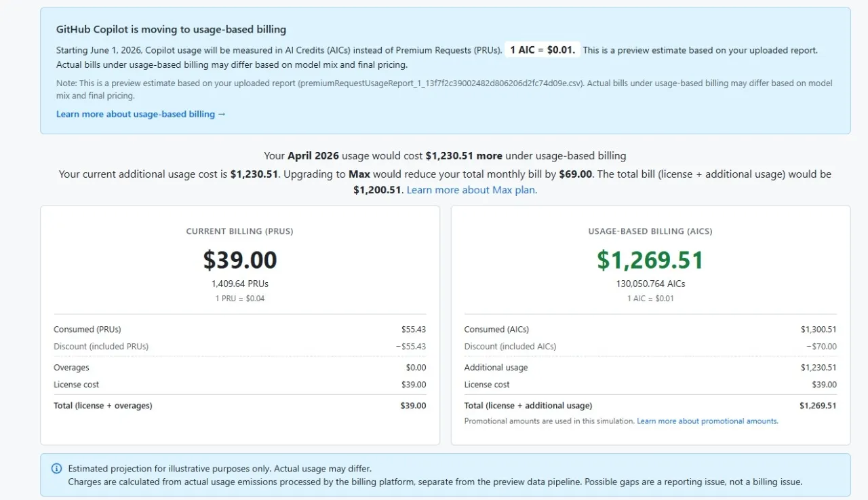Click the '1 PRU = $0.04' rate text
This screenshot has height=500, width=868.
pyautogui.click(x=240, y=299)
